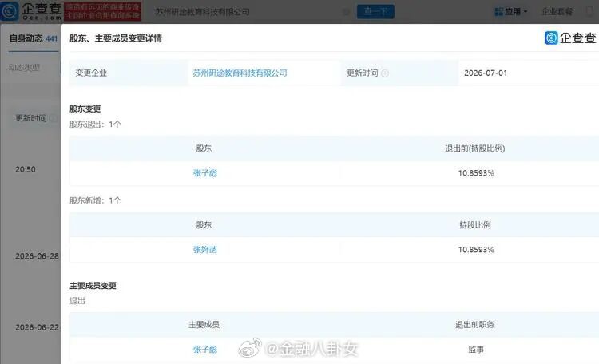This screenshot has width=599, height=364.
Task: Click the 股东新增：1个 label
Action: 95,200
